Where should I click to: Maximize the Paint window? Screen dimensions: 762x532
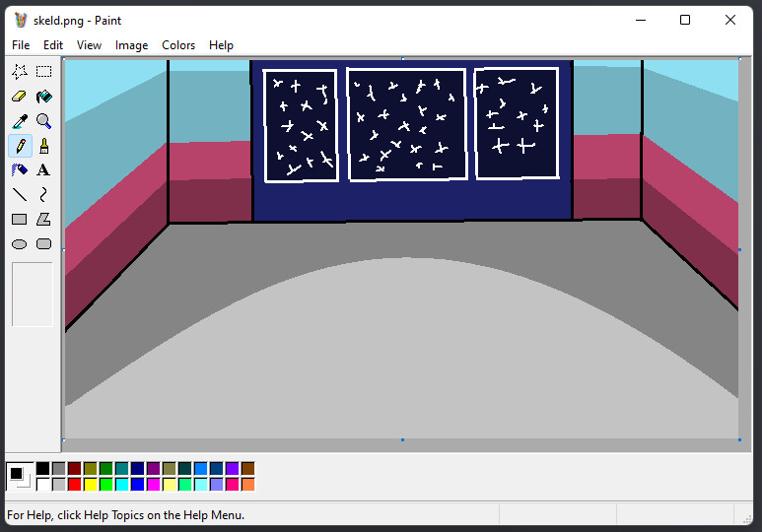tap(685, 20)
